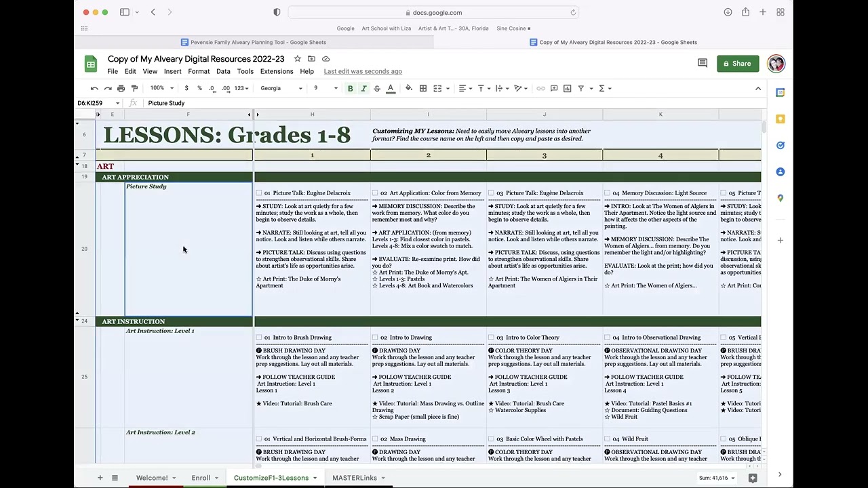Switch to Pevensie Family Alveary browser tab
The image size is (868, 488).
(x=254, y=42)
